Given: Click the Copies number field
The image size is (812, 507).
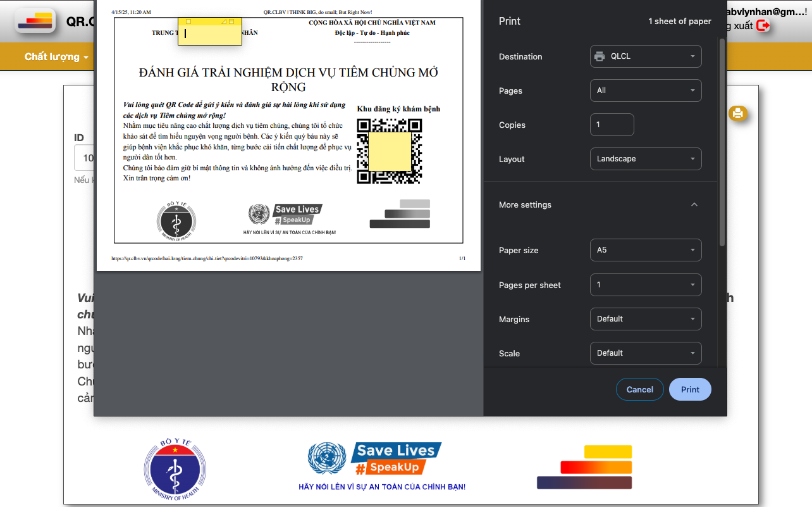Looking at the screenshot, I should tap(612, 125).
